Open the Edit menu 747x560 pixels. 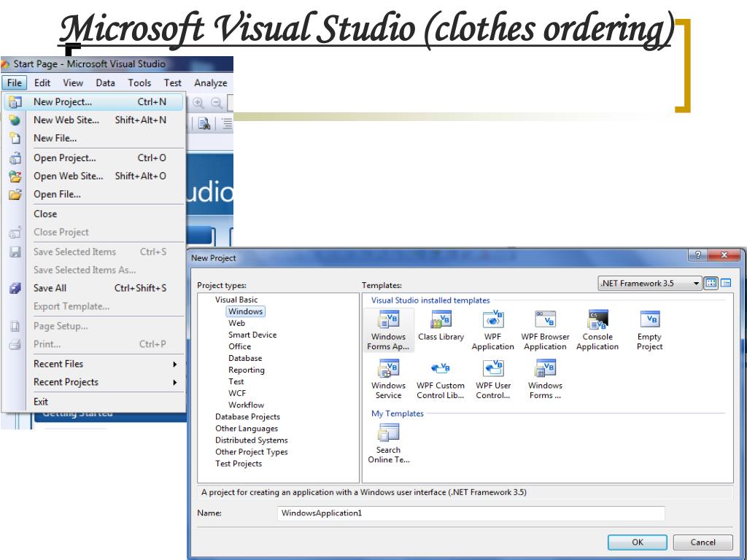click(42, 83)
